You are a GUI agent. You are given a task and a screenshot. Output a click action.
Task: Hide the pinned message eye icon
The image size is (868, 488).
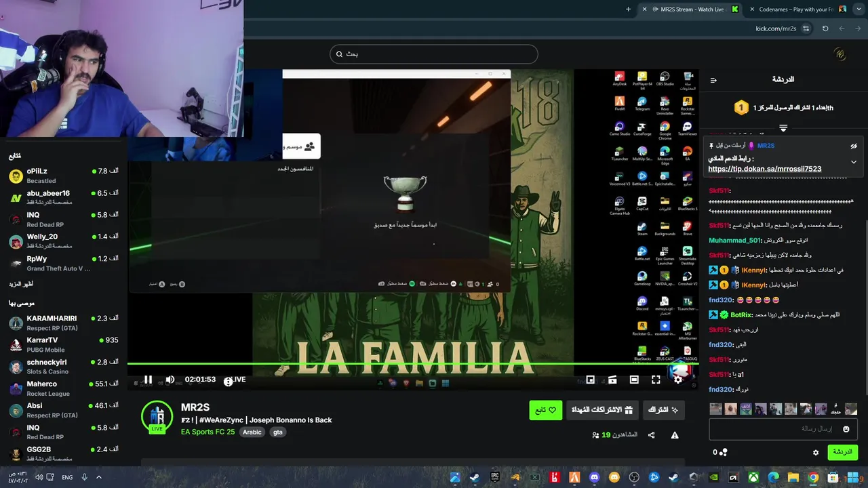coord(854,146)
